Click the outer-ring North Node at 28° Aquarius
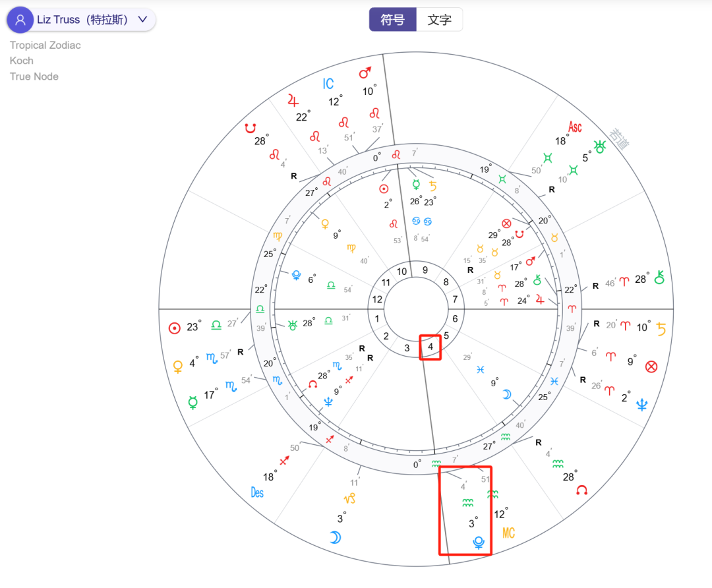 [x=581, y=490]
